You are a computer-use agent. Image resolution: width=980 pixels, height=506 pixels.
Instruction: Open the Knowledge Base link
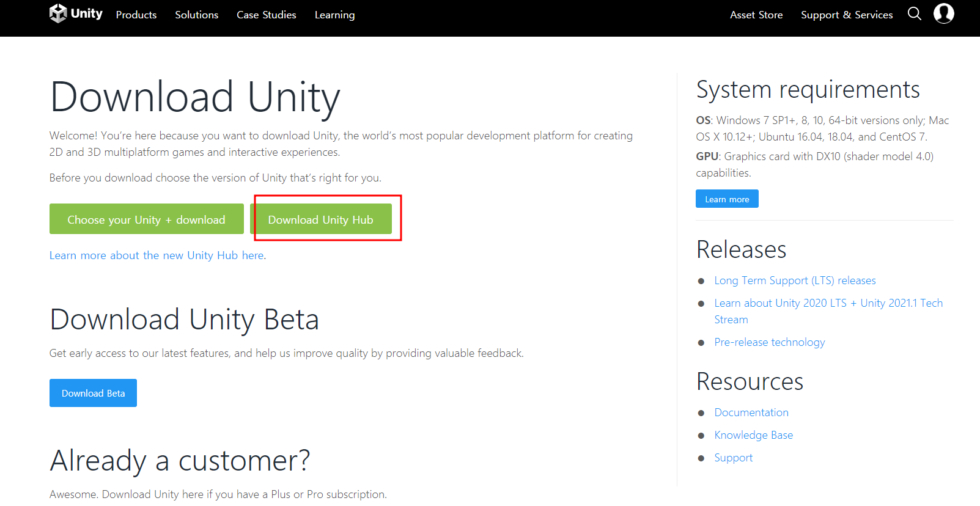[x=754, y=435]
